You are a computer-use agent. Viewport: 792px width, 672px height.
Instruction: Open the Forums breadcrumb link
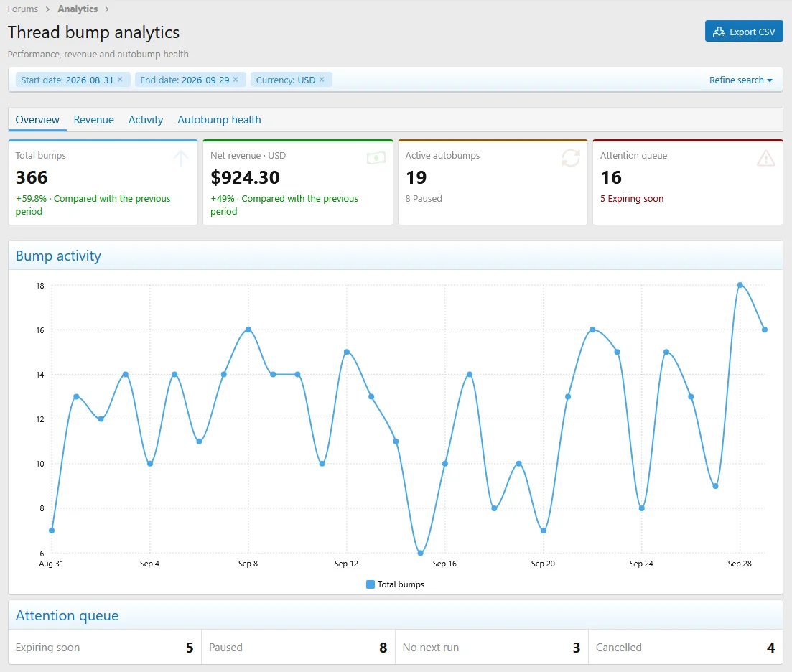point(23,9)
